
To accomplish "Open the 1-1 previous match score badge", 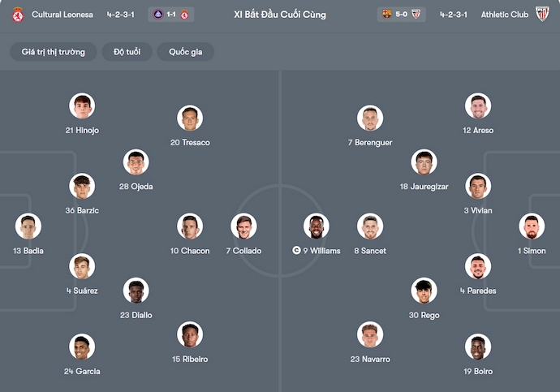I will click(171, 15).
